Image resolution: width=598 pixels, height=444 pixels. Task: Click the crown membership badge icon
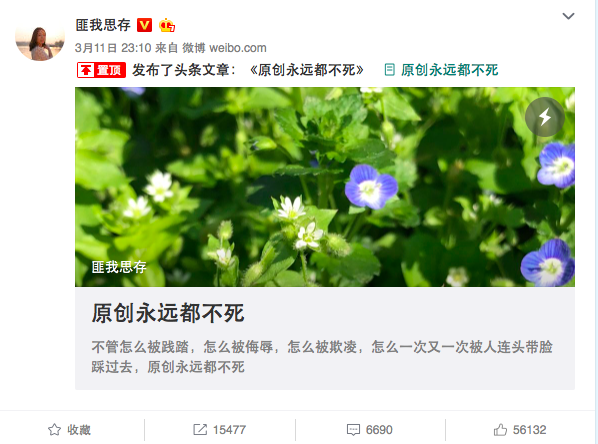[x=167, y=25]
